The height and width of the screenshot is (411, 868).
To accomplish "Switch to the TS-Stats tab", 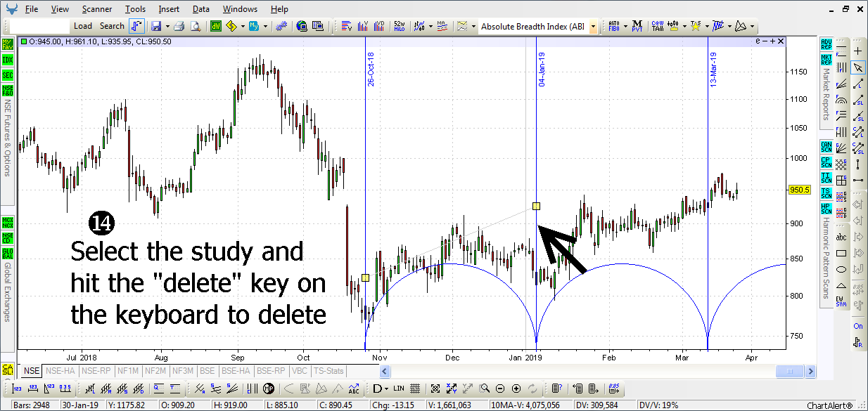I will coord(329,371).
